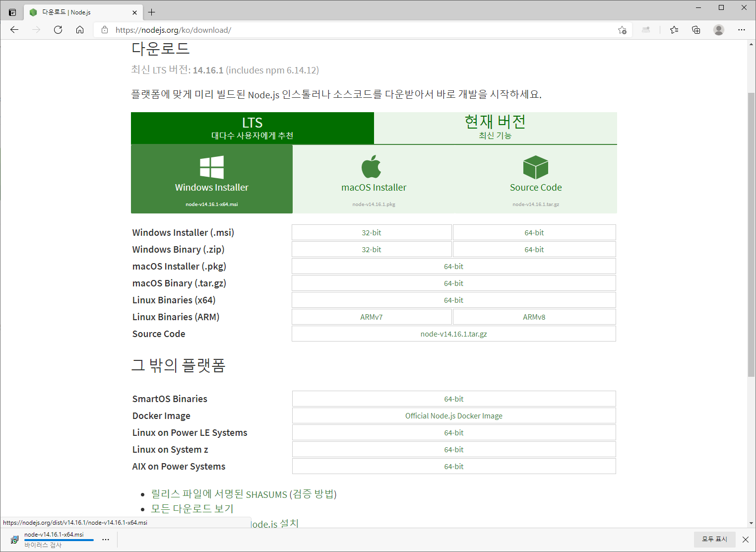Screen dimensions: 756x552
Task: Close the downloads bar
Action: pos(746,539)
